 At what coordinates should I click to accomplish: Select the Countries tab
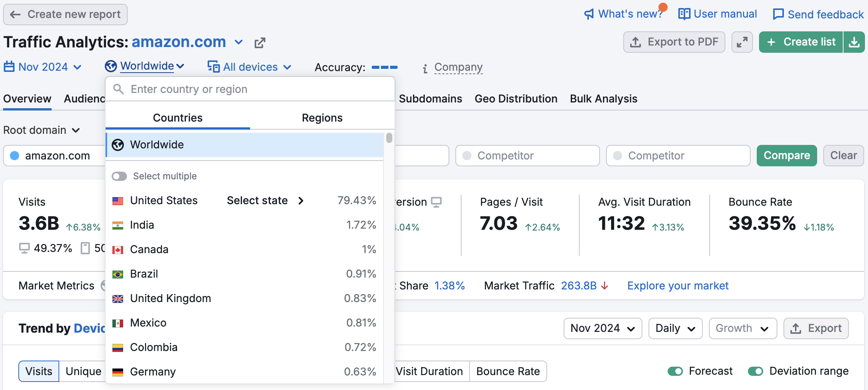(178, 118)
